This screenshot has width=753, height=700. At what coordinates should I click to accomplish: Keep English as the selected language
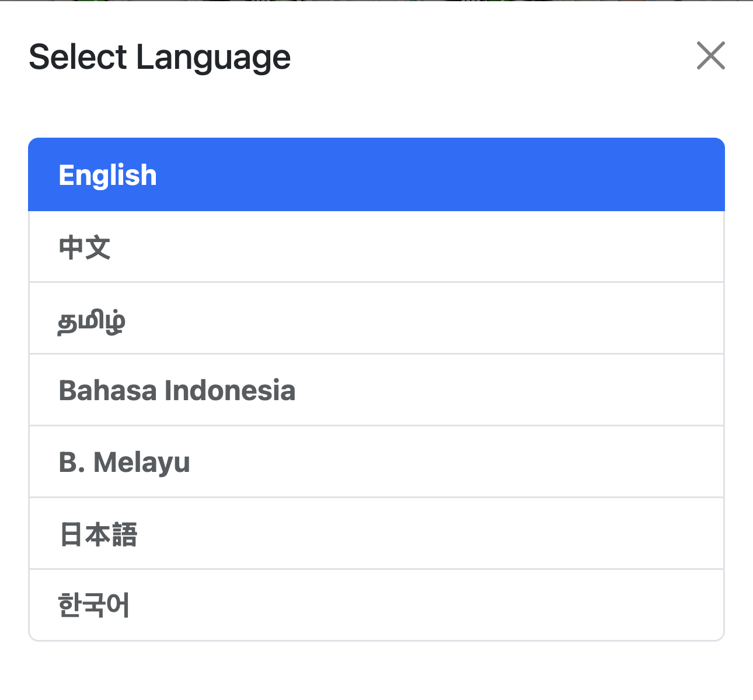pyautogui.click(x=375, y=174)
